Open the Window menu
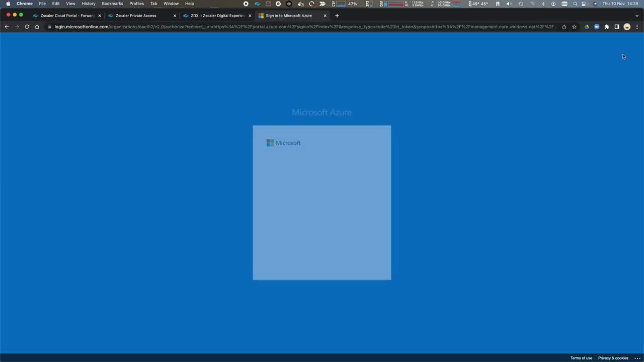The image size is (644, 362). [171, 4]
